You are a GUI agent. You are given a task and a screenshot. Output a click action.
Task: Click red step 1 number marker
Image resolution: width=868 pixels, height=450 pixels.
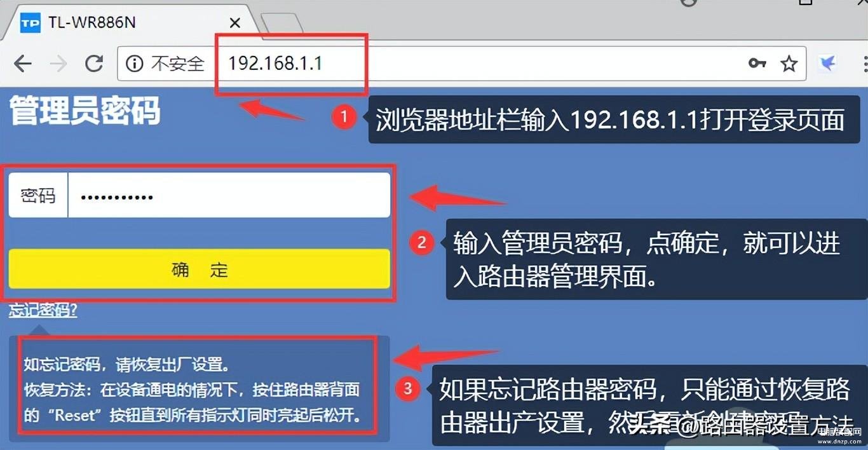(344, 117)
